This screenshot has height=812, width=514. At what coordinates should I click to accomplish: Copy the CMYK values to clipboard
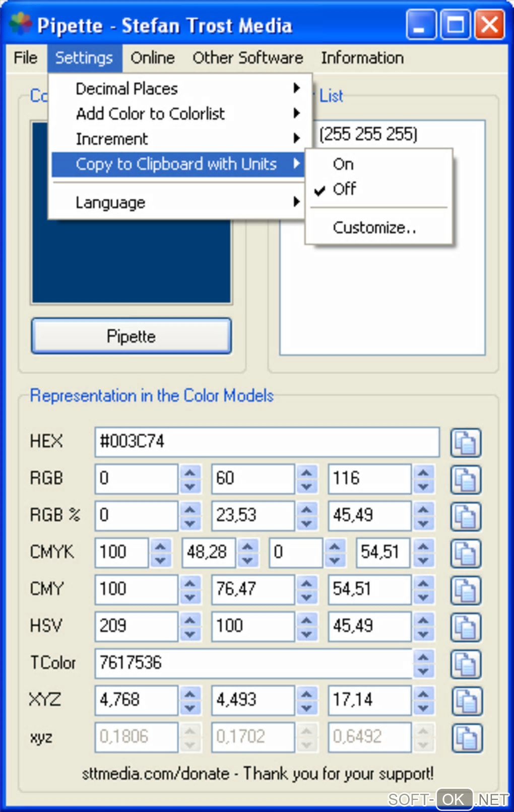(x=465, y=553)
